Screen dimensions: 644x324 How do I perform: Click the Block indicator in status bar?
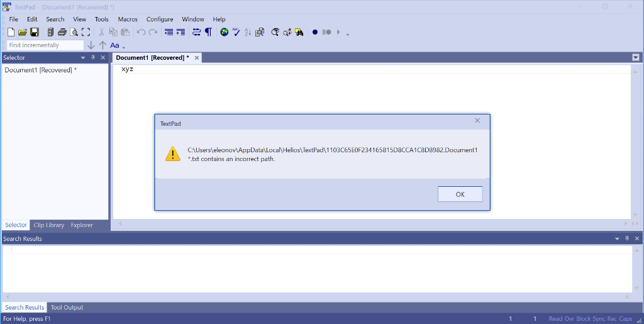click(583, 319)
